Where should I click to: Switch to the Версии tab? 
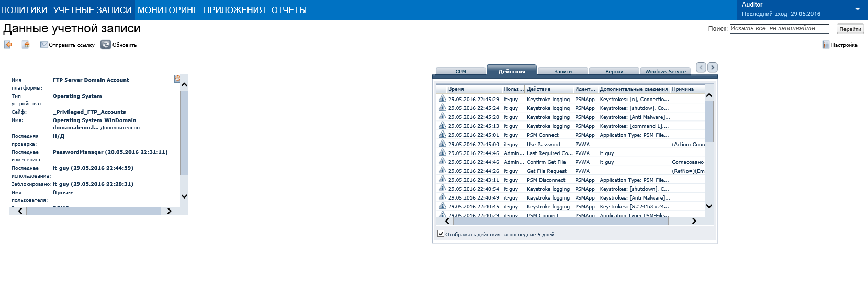pos(614,71)
